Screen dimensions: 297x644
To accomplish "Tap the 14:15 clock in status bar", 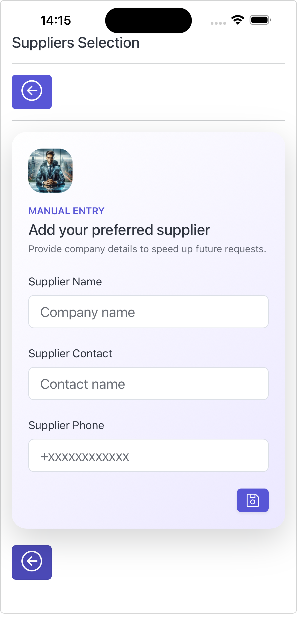I will (56, 20).
